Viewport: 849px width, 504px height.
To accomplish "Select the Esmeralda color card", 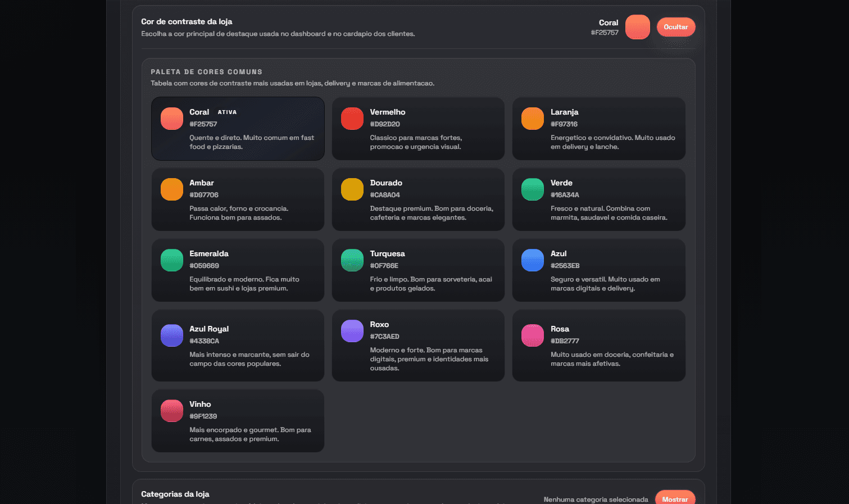I will coord(237,270).
